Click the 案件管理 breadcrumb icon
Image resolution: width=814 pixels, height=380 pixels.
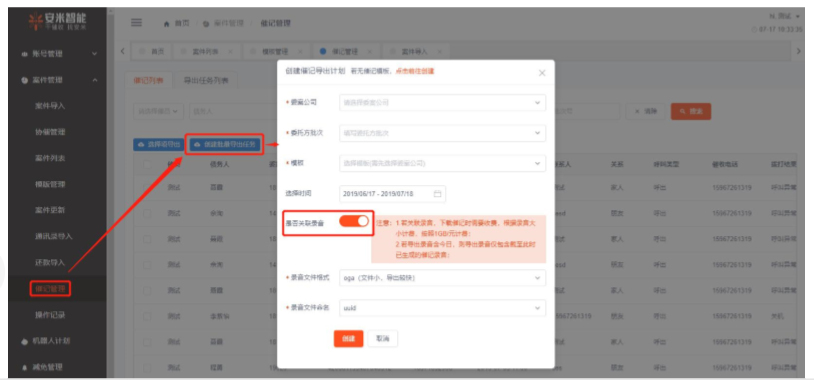[x=206, y=24]
